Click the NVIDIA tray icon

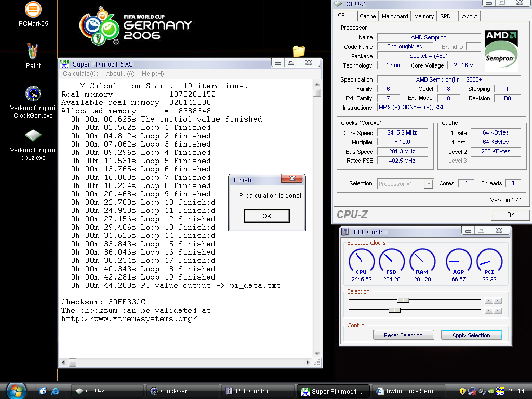(490, 391)
